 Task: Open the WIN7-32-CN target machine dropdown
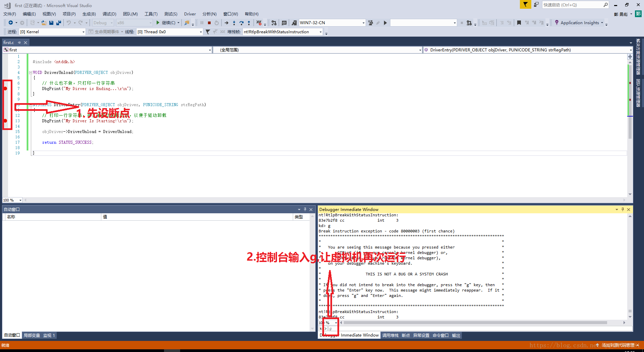(363, 23)
